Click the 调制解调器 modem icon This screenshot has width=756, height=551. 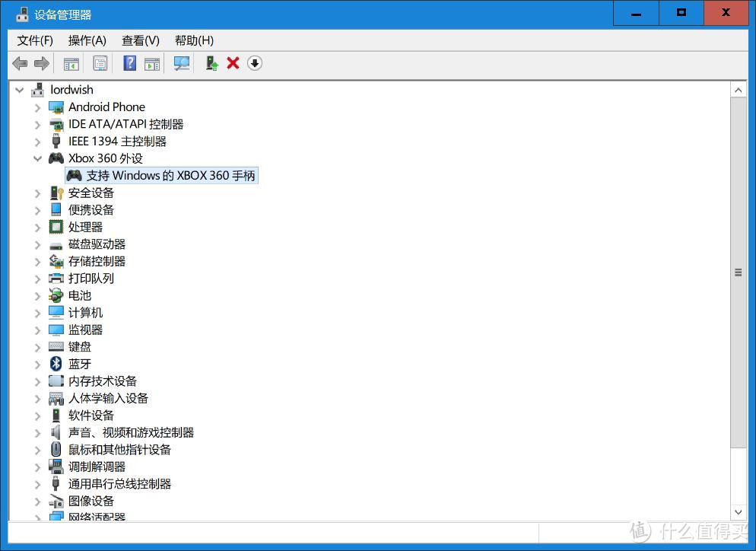pyautogui.click(x=56, y=467)
